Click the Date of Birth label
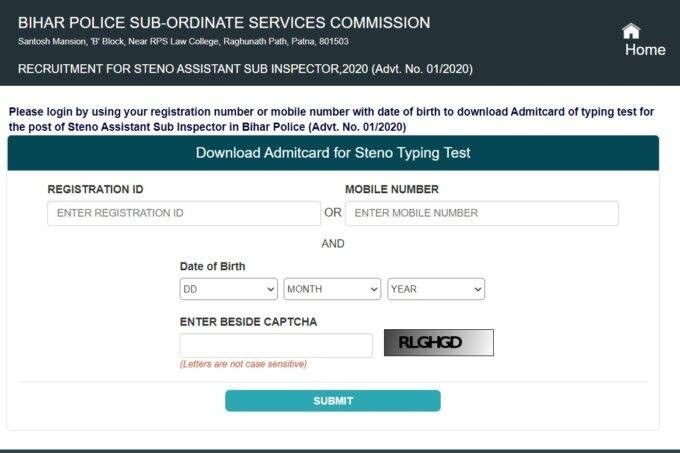 click(212, 267)
